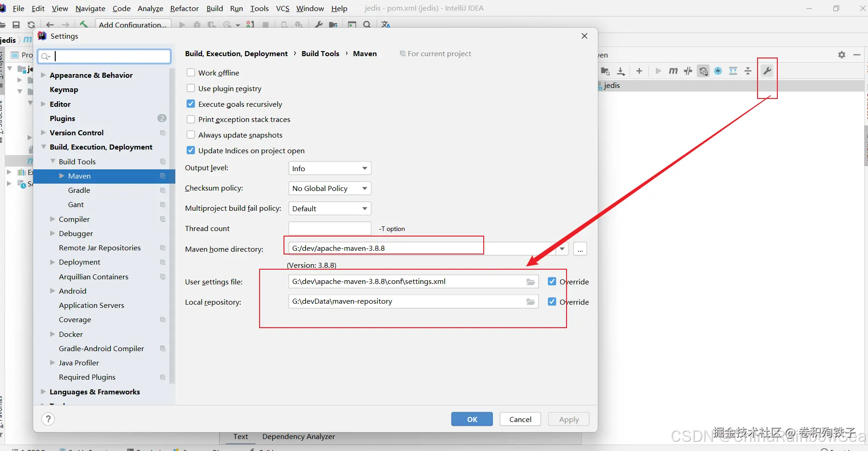Open the Navigate menu
Viewport: 868px width, 451px height.
pos(90,8)
